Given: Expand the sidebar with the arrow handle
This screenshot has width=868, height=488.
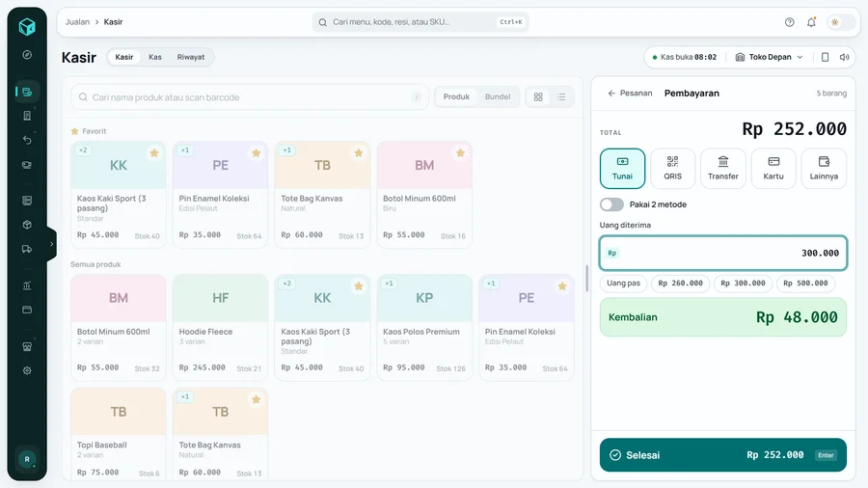Looking at the screenshot, I should (x=51, y=244).
